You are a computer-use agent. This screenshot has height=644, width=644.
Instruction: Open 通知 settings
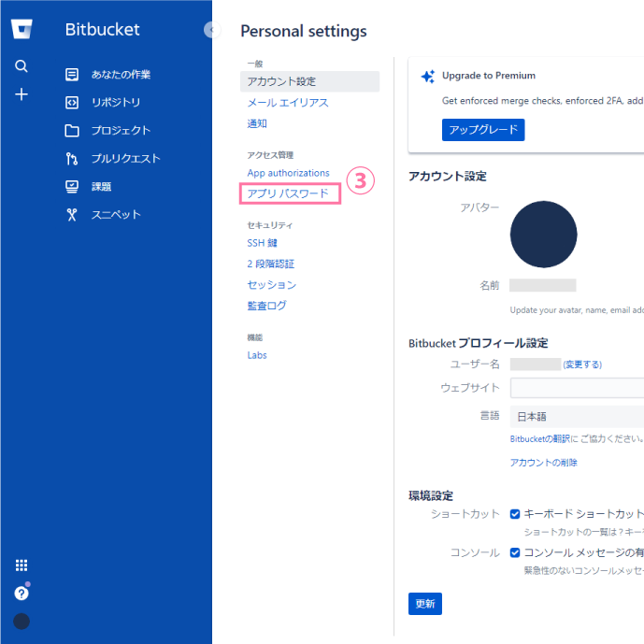257,123
